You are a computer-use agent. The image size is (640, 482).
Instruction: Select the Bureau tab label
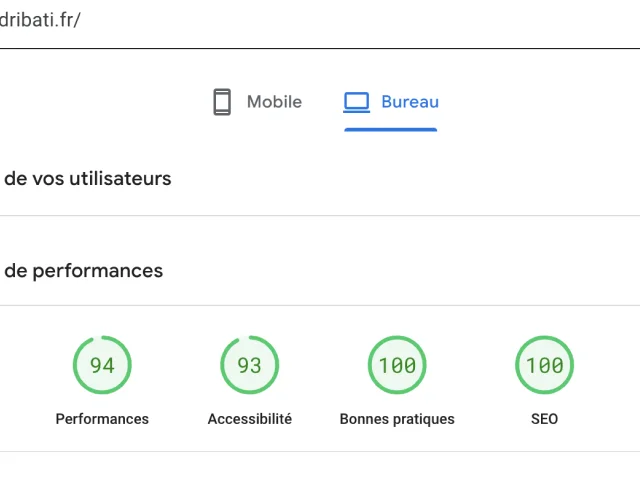pyautogui.click(x=410, y=102)
